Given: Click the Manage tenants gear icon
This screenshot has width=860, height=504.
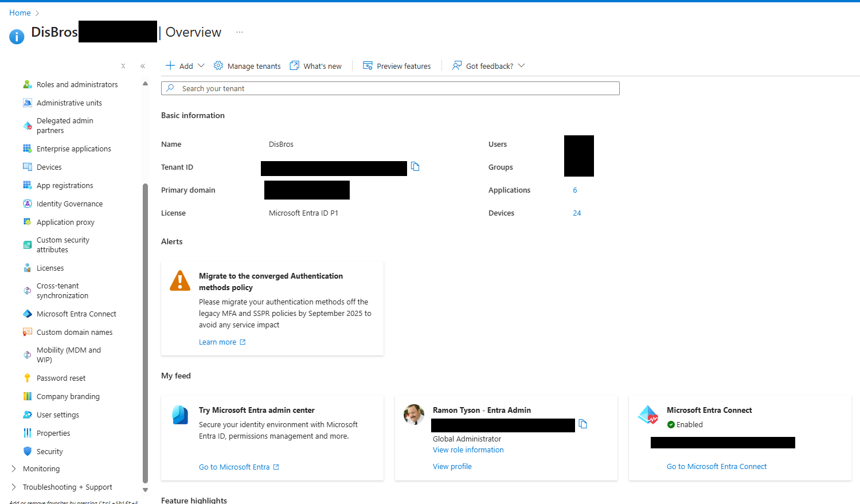Looking at the screenshot, I should 218,66.
